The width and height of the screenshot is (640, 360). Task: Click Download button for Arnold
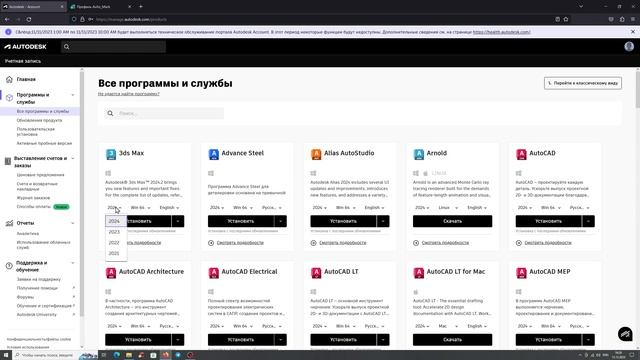tap(452, 221)
